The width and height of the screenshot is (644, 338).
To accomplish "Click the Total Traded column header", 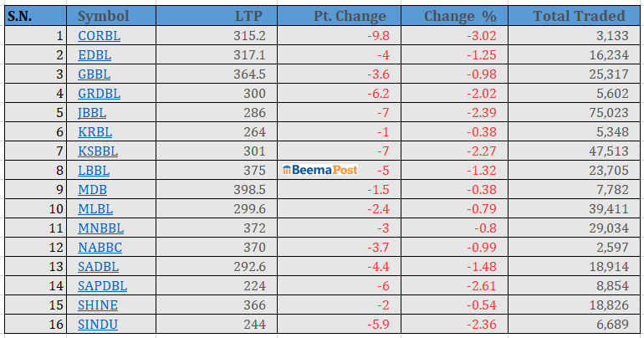I will [x=579, y=16].
